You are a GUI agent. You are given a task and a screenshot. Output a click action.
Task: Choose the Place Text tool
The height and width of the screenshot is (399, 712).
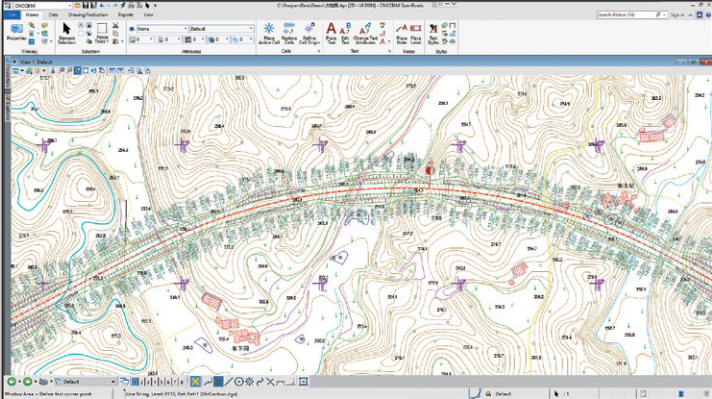pyautogui.click(x=331, y=33)
